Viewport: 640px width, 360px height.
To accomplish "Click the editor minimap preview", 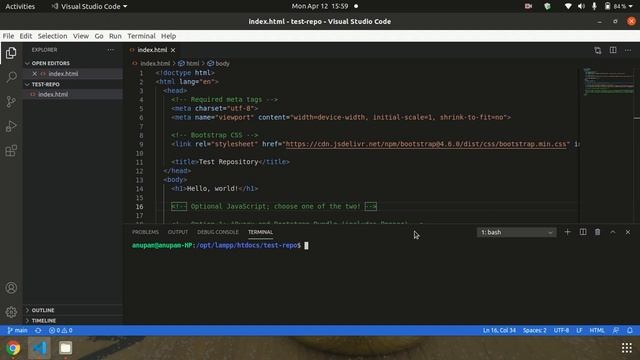I will click(x=608, y=82).
